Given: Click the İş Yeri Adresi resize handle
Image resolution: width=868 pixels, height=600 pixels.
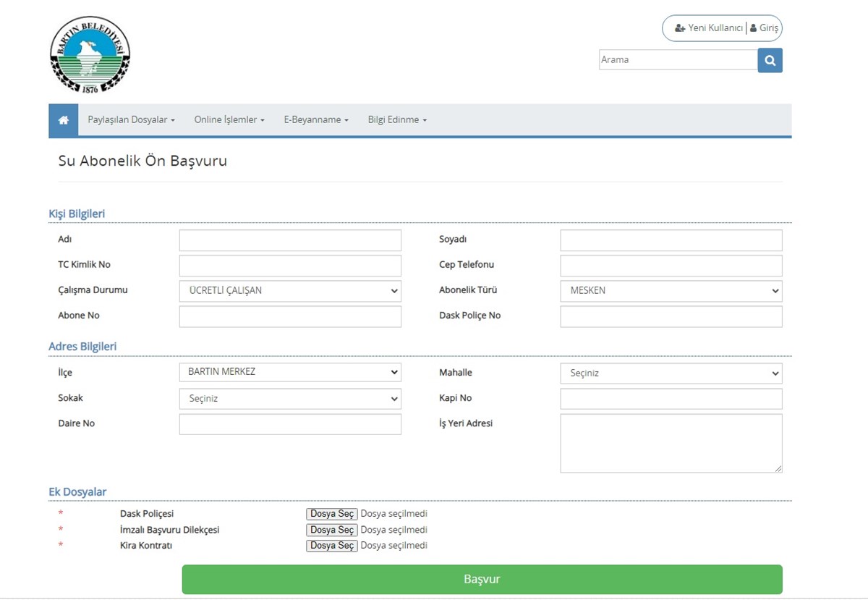Looking at the screenshot, I should (x=778, y=469).
